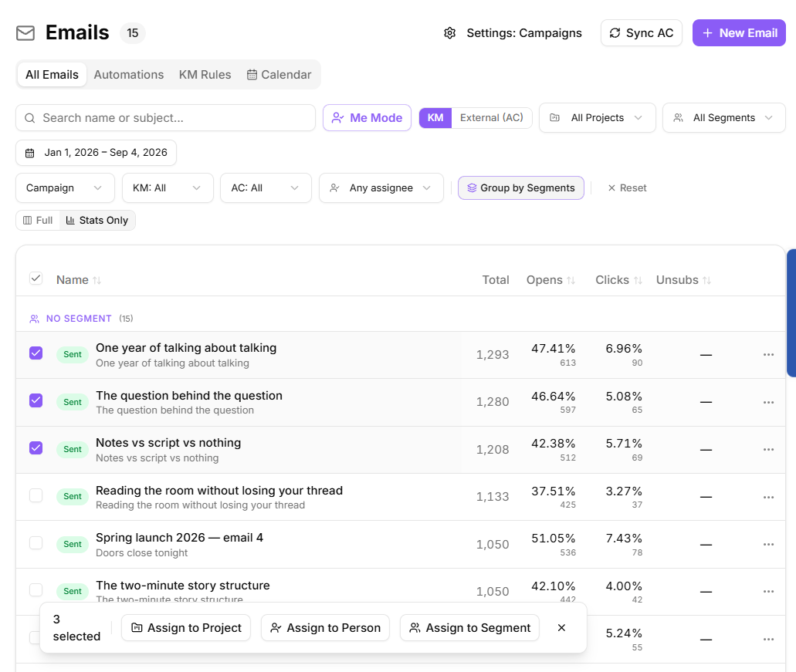The image size is (796, 672).
Task: Toggle Me Mode
Action: tap(367, 118)
